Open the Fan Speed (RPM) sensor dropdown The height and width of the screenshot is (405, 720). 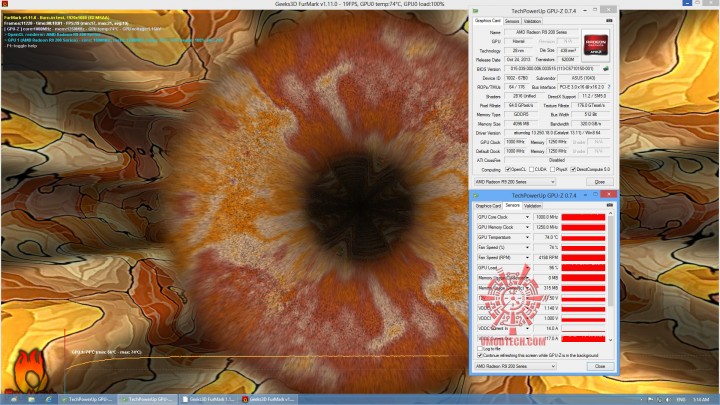[x=527, y=258]
